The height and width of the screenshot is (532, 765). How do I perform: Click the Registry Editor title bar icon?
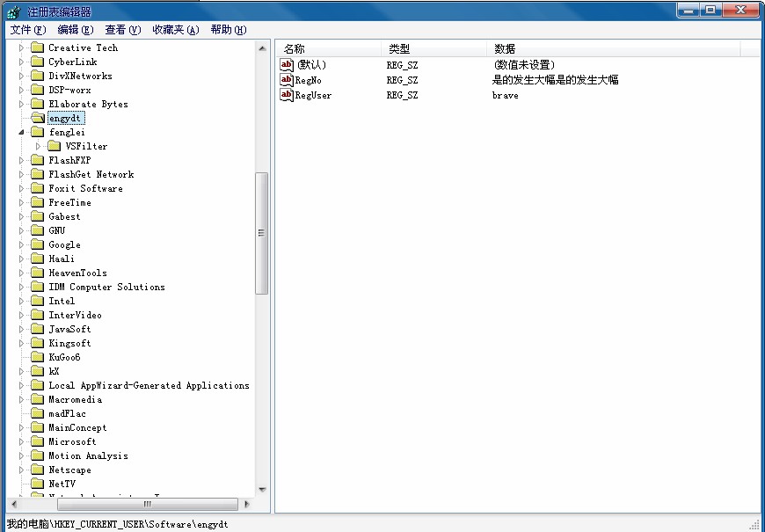14,11
